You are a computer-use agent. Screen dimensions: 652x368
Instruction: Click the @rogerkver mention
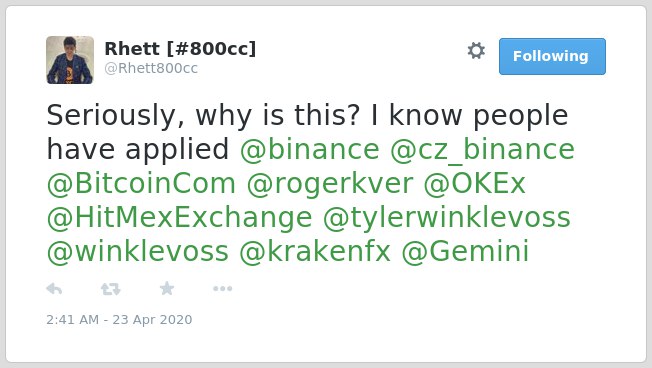pos(330,184)
